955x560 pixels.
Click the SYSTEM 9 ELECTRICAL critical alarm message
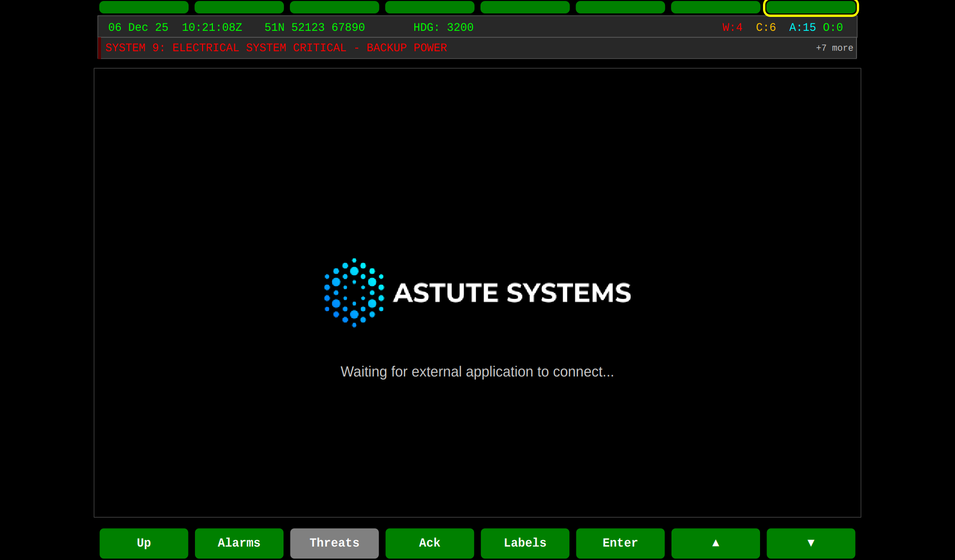click(x=276, y=48)
